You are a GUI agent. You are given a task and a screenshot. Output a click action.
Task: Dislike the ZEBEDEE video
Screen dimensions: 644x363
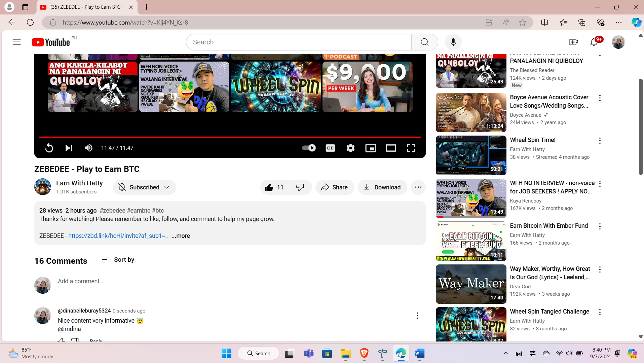[x=300, y=187]
